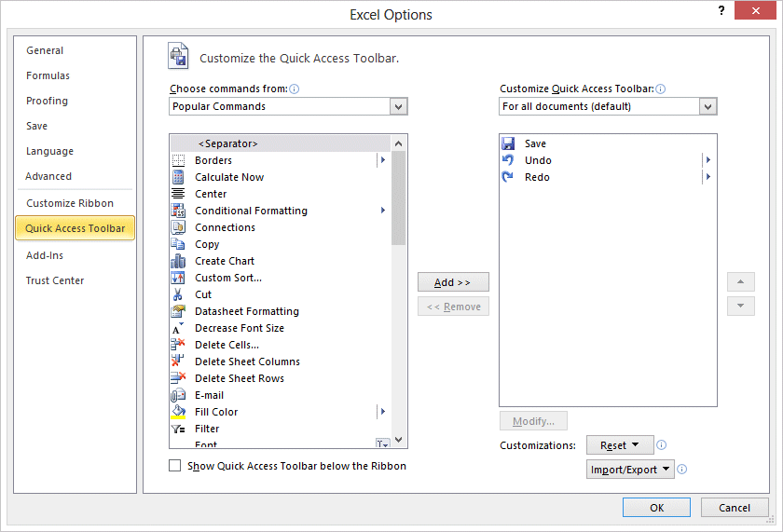Click the info icon beside Customize Quick Access Toolbar
Image resolution: width=783 pixels, height=532 pixels.
point(660,89)
